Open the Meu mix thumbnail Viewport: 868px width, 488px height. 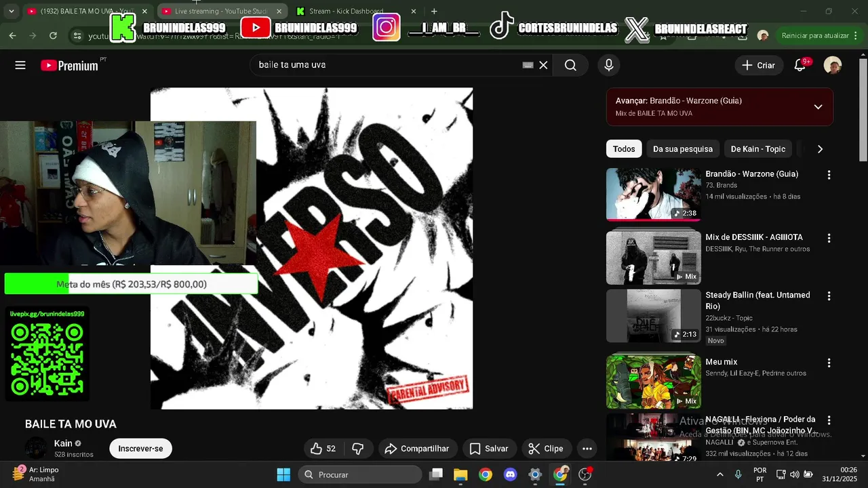tap(654, 382)
